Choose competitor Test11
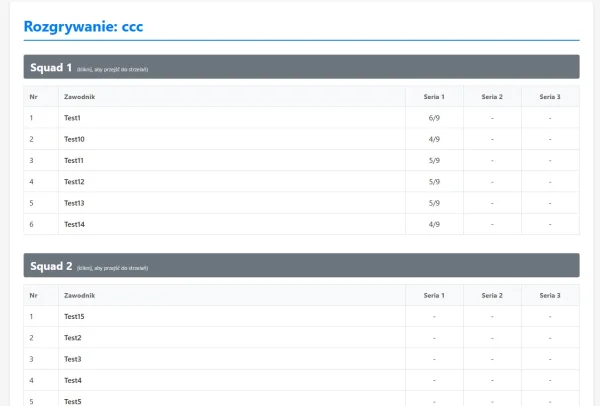Image resolution: width=600 pixels, height=406 pixels. 74,160
